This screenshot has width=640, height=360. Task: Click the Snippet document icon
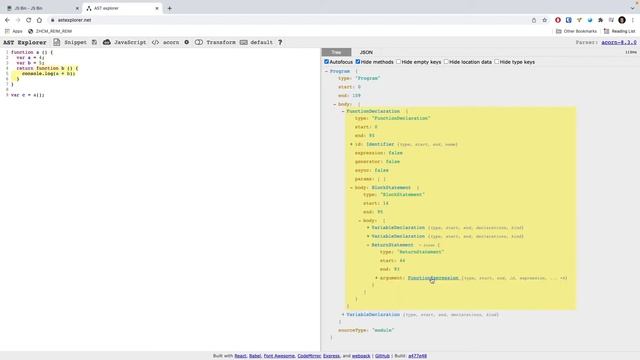pyautogui.click(x=57, y=42)
